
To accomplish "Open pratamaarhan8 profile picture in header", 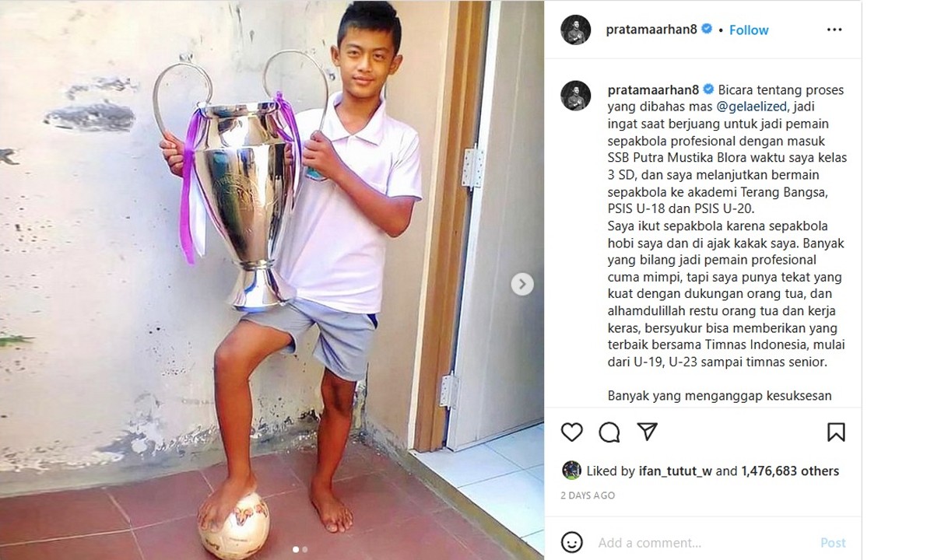I will coord(576,30).
